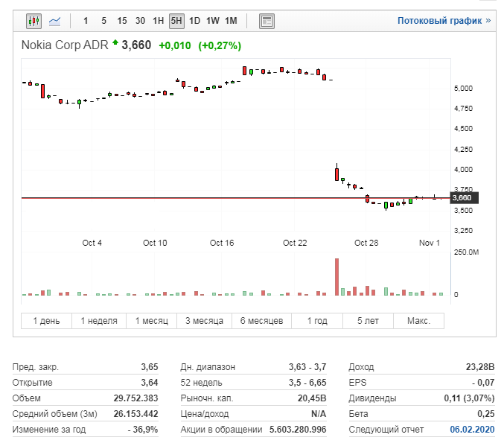Image resolution: width=504 pixels, height=446 pixels.
Task: Select the 5 minute interval
Action: coord(103,22)
